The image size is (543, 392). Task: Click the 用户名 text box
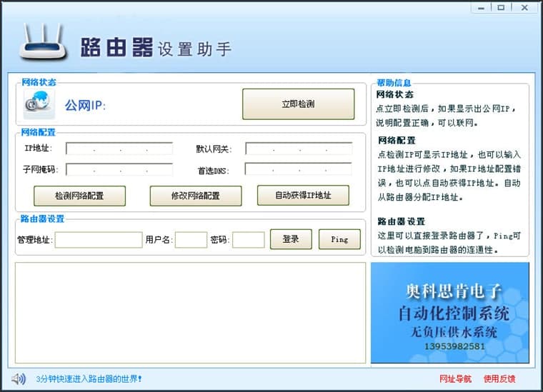191,240
